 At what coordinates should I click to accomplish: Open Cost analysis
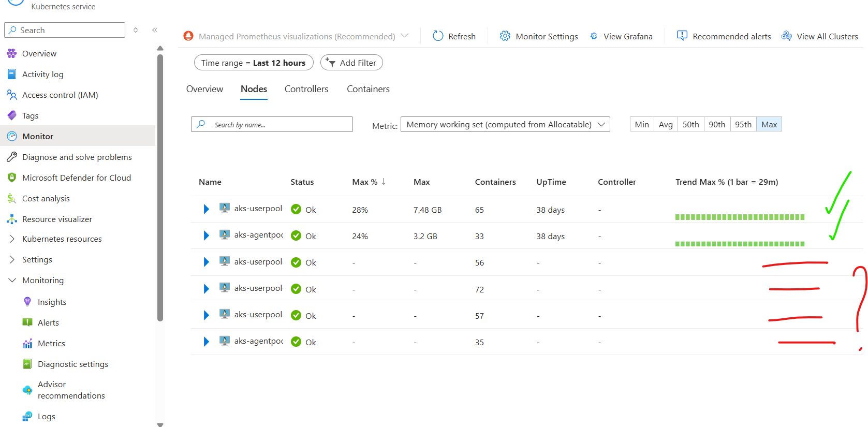(x=46, y=198)
